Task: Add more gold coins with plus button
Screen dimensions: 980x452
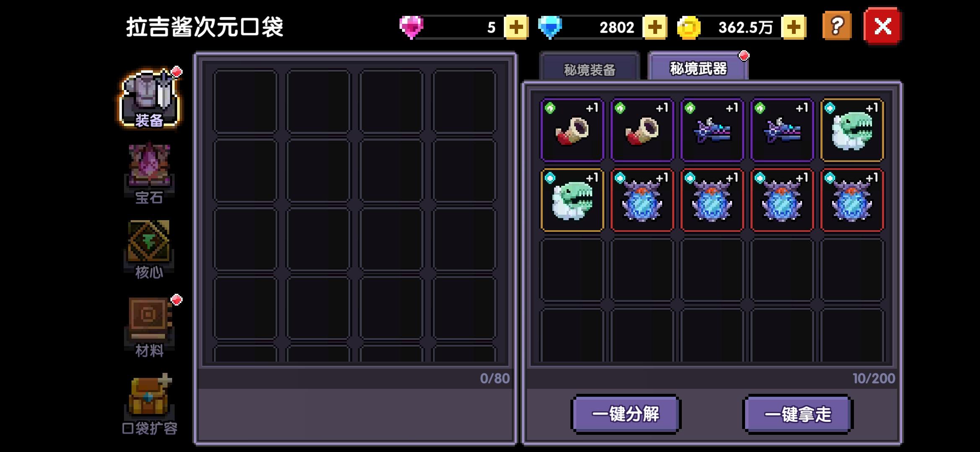Action: point(794,28)
